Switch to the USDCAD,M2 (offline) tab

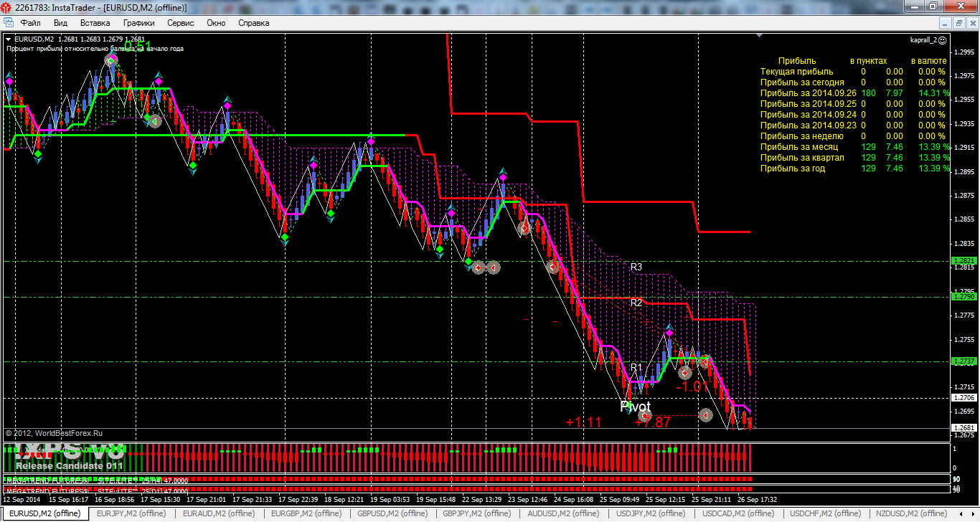(738, 513)
